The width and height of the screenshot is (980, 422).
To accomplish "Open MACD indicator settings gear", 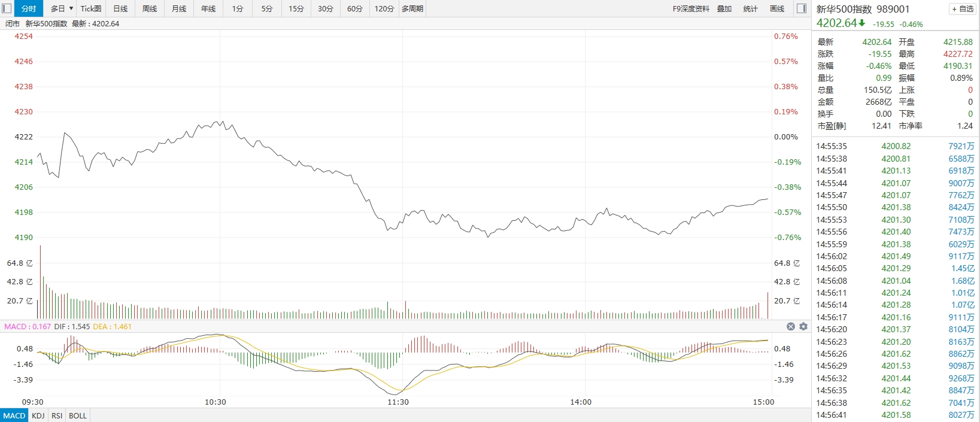I will (803, 327).
